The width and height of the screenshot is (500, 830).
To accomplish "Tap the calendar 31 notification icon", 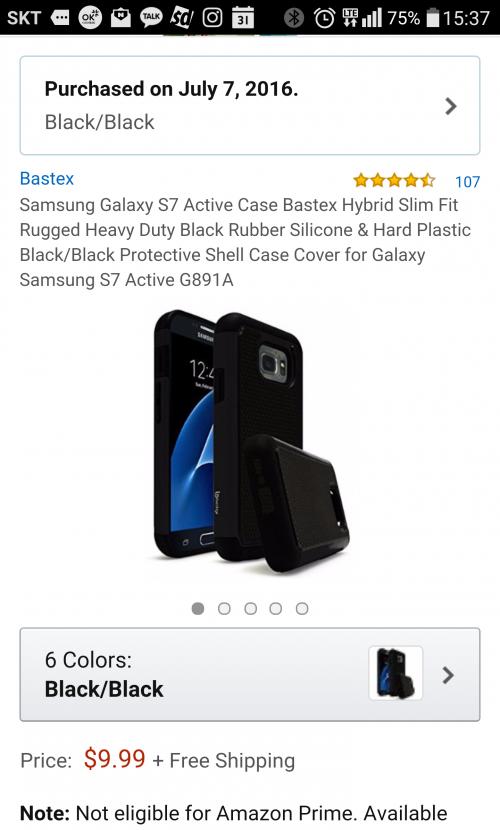I will [243, 17].
